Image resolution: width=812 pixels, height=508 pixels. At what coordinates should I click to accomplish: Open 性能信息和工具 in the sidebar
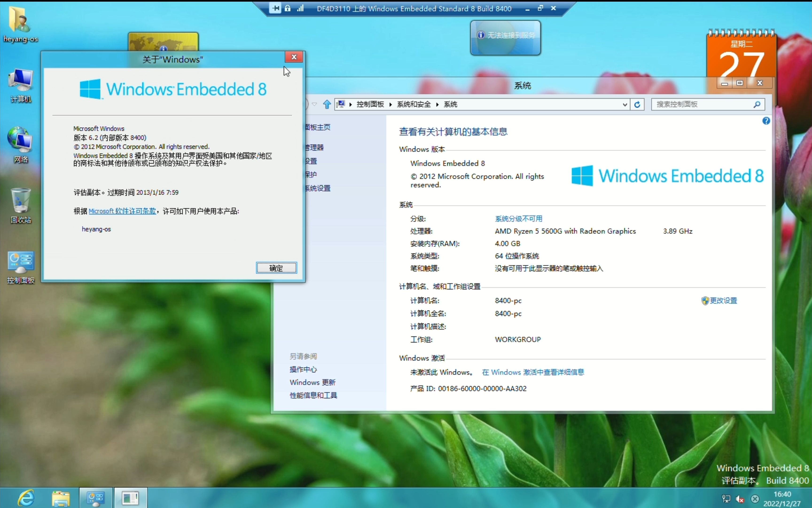(x=313, y=395)
